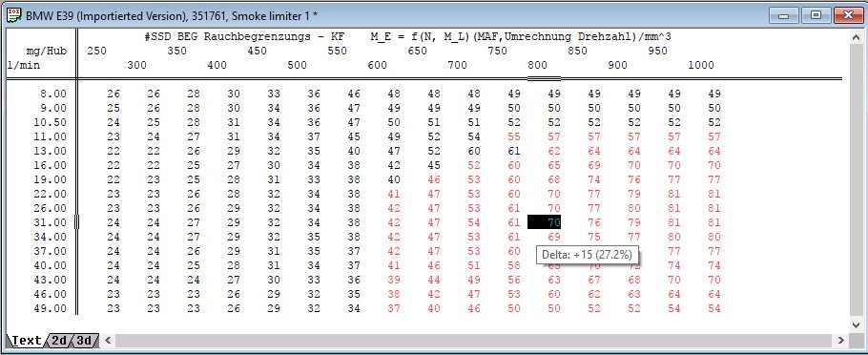Screen dimensions: 868x355
Task: Select value 69 at row 16.00, column 850
Action: 594,165
